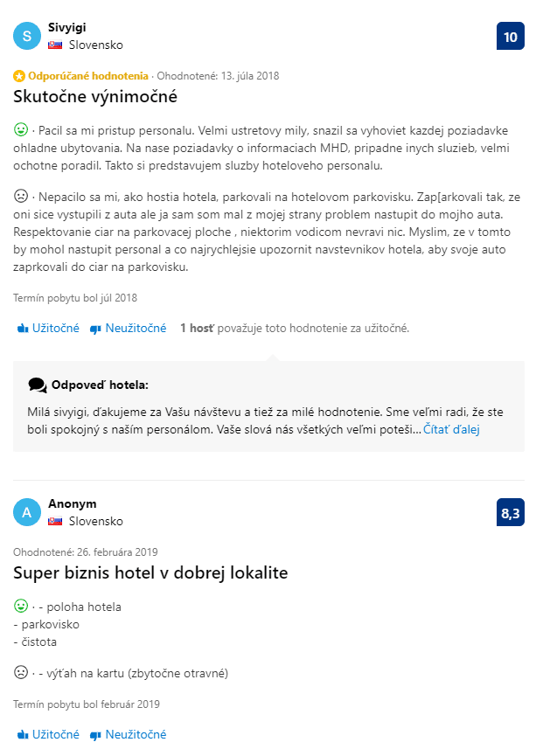This screenshot has width=543, height=756.
Task: Mark Sivyigi's review as Užitočné
Action: 48,329
